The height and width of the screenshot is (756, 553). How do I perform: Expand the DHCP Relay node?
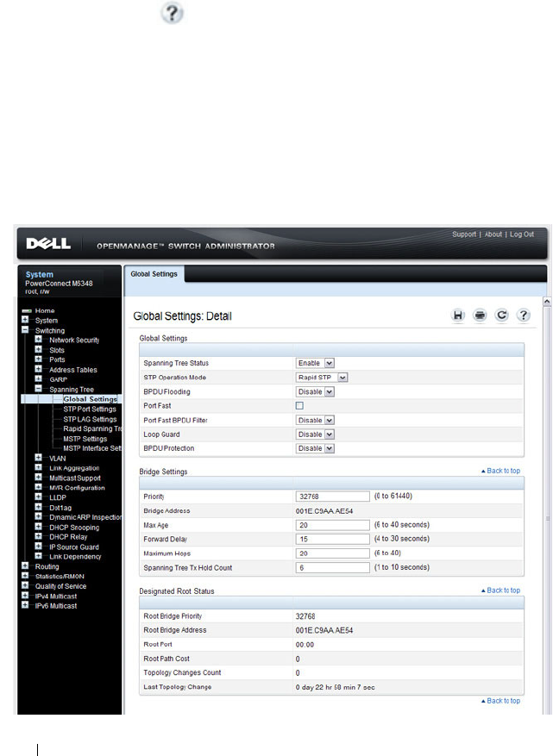pos(39,537)
